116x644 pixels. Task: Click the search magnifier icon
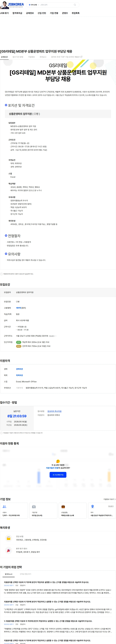pyautogui.click(x=75, y=5)
